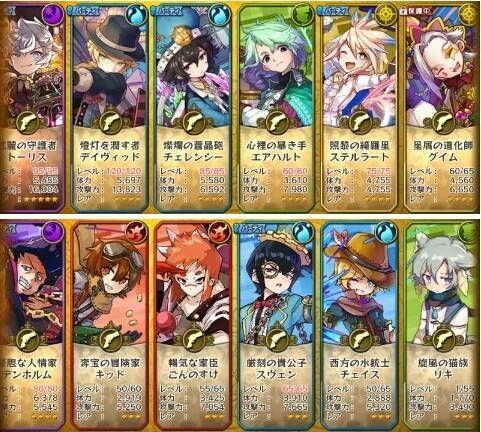
Task: Open the エアハルト character portrait
Action: point(276,68)
